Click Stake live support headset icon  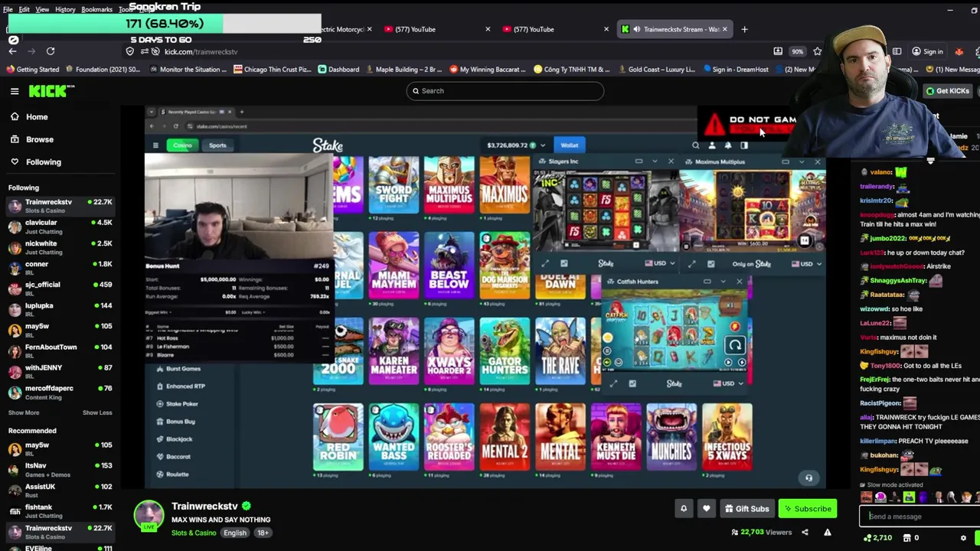(x=808, y=478)
